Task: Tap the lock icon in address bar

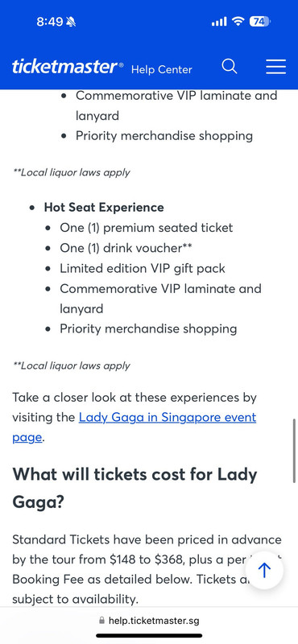Action: pyautogui.click(x=102, y=620)
